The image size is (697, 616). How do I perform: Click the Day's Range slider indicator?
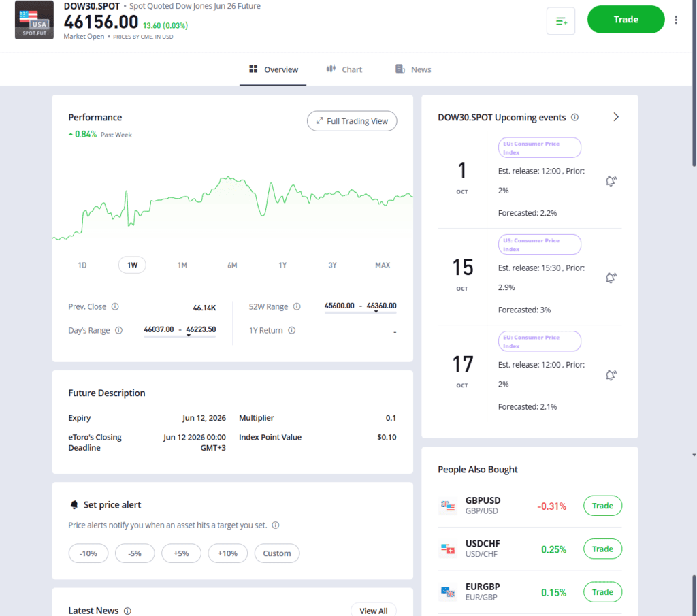click(188, 336)
